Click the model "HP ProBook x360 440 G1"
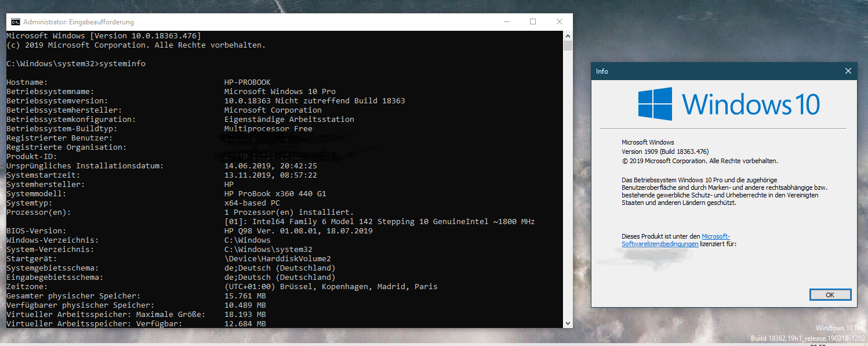The height and width of the screenshot is (346, 868). pos(275,194)
